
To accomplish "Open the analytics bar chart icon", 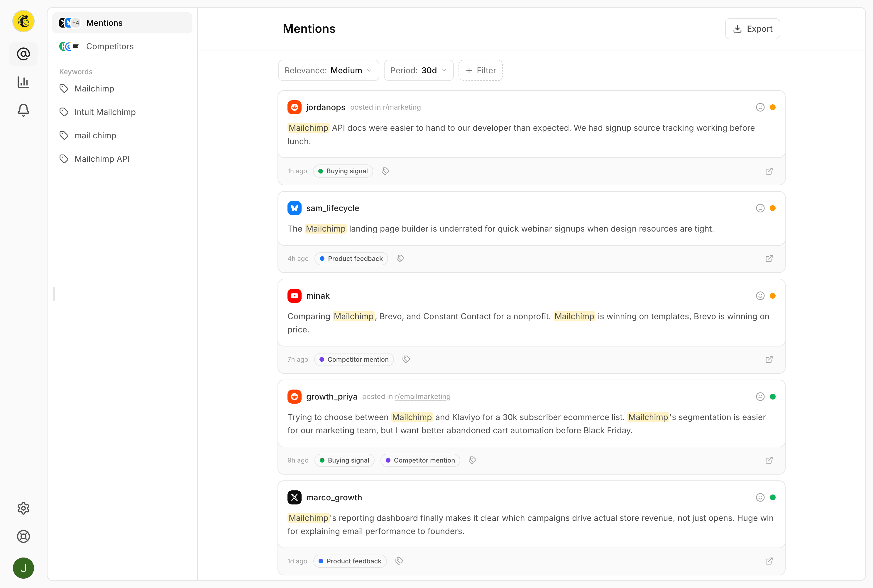I will 23,82.
